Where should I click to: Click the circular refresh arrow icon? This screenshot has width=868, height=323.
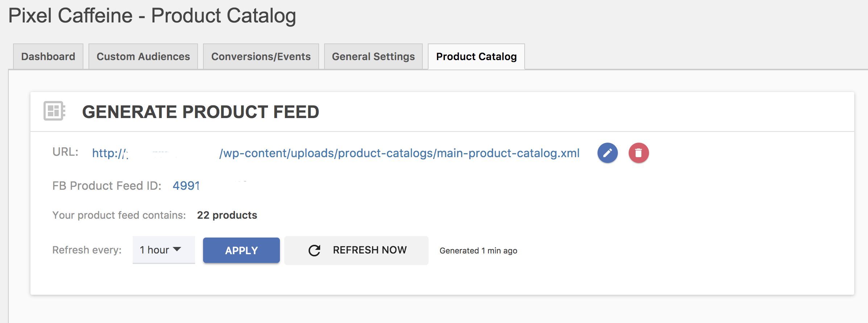coord(314,251)
